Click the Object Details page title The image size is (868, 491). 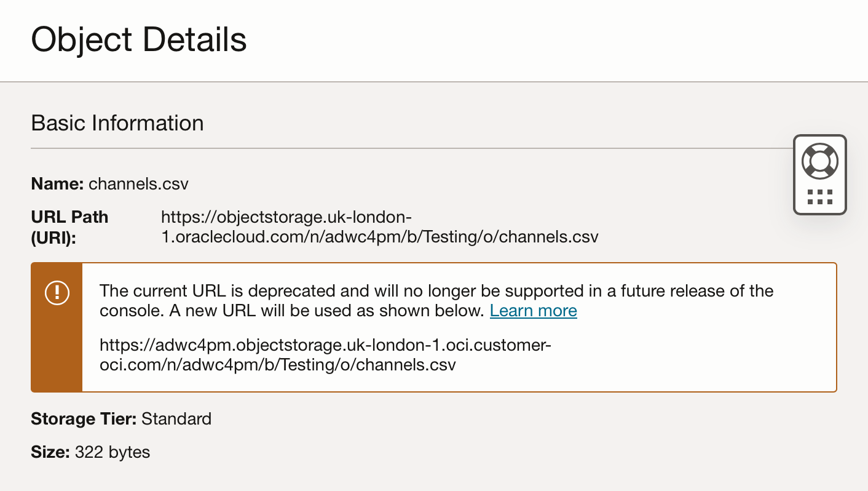[x=140, y=39]
